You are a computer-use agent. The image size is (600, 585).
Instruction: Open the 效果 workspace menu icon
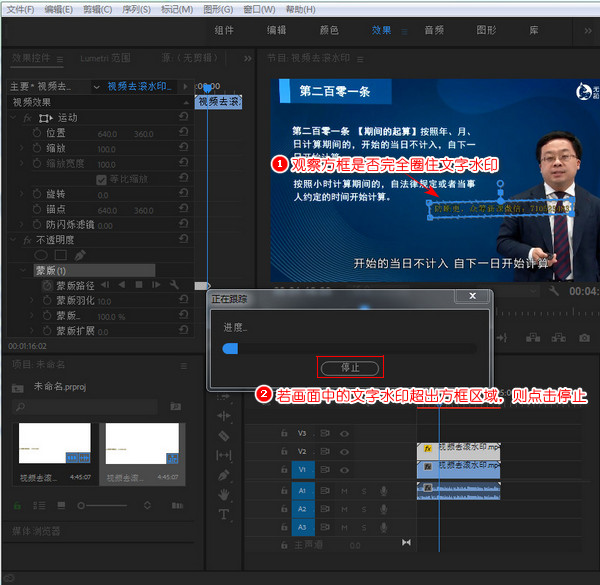click(404, 32)
